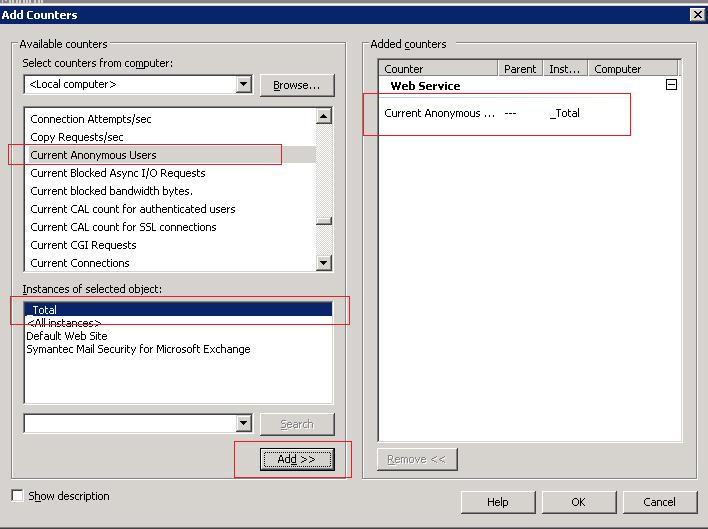Click the Add >> button

[x=297, y=459]
